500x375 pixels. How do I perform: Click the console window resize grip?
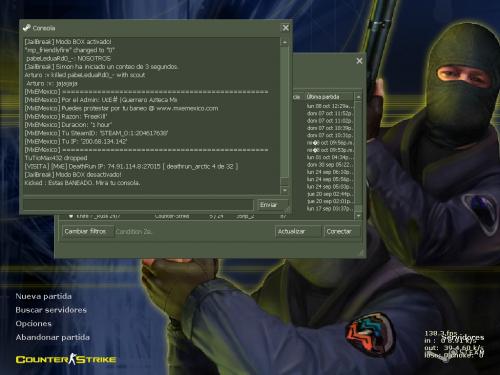287,209
